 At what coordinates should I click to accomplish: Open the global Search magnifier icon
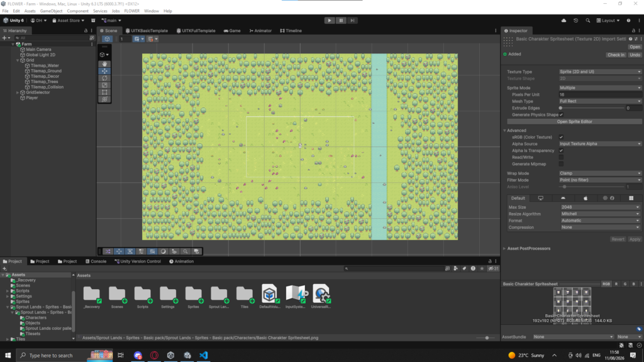tap(588, 21)
